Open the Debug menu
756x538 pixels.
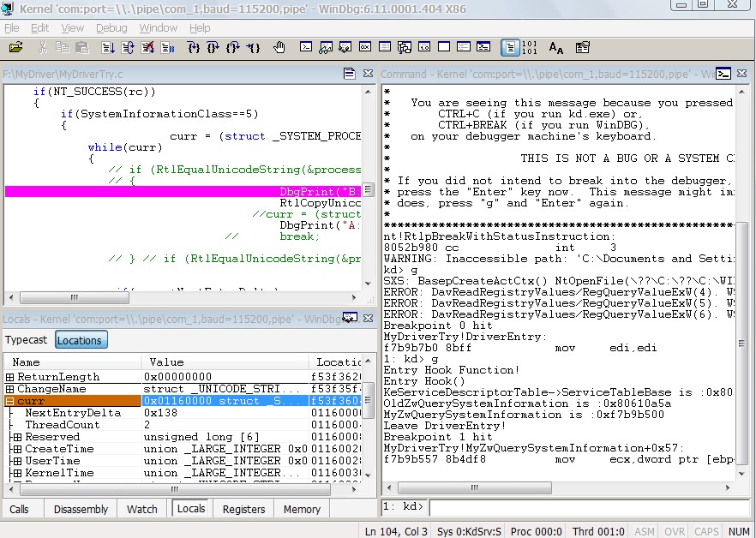click(111, 28)
